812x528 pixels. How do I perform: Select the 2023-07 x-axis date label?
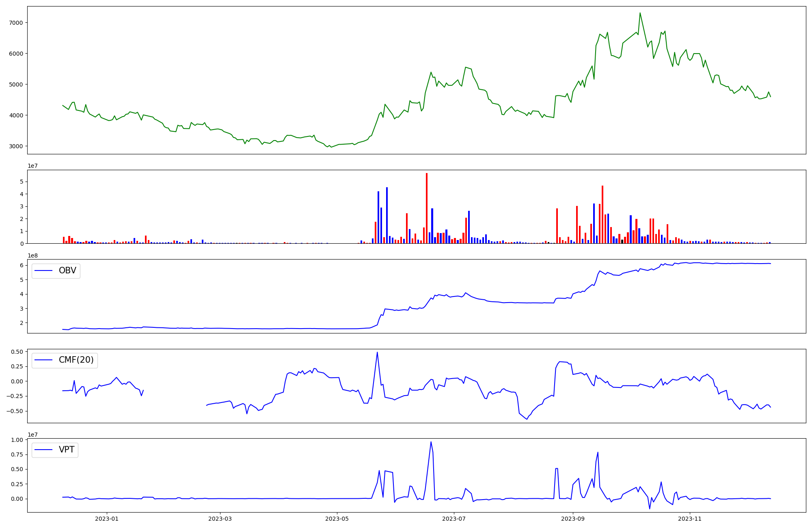(x=454, y=519)
